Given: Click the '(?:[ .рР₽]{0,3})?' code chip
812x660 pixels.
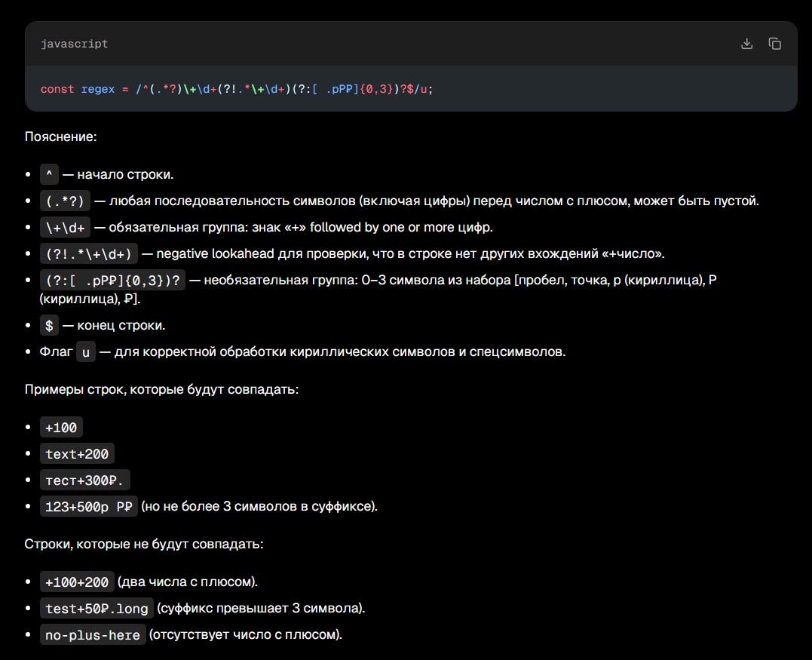Looking at the screenshot, I should coord(112,281).
